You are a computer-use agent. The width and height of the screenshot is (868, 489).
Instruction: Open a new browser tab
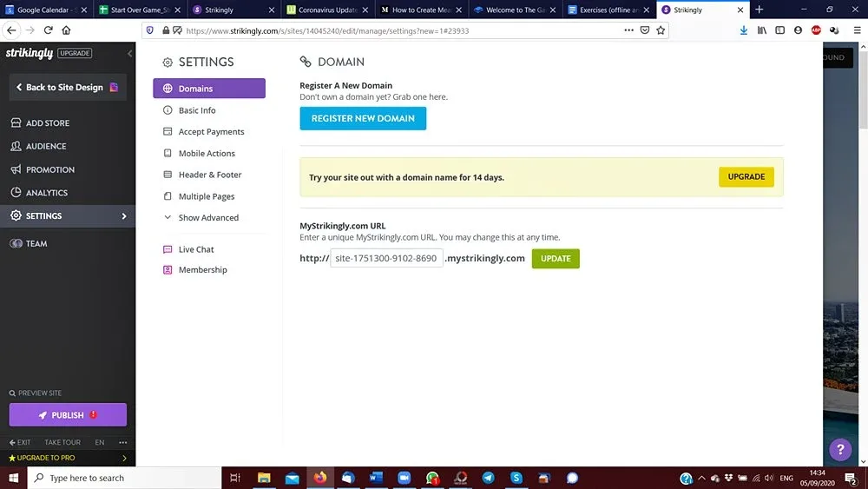(x=759, y=10)
